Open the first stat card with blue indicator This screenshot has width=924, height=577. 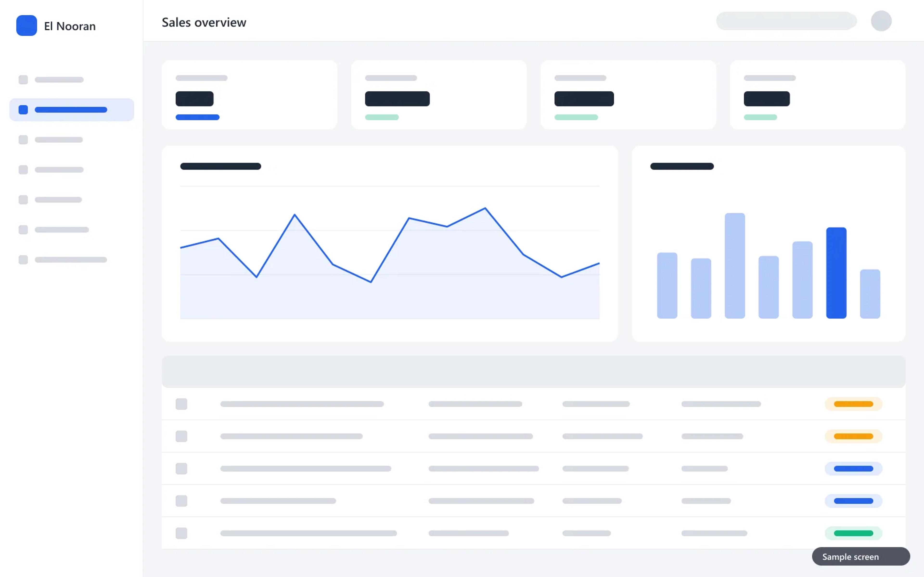(x=249, y=95)
